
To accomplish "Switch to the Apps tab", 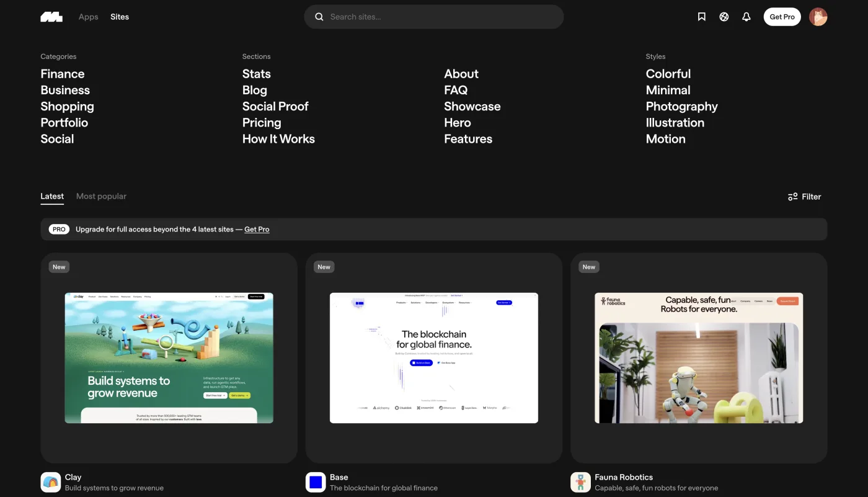I will pyautogui.click(x=88, y=17).
